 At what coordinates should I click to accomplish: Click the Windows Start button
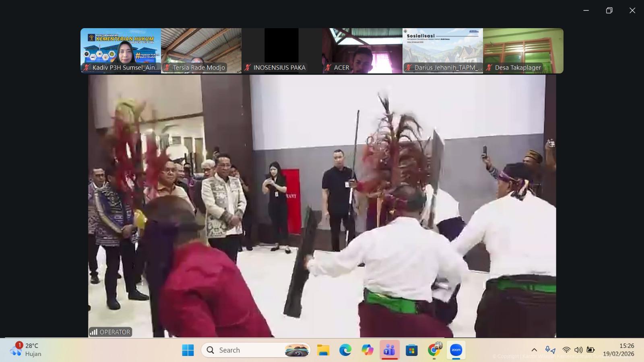coord(188,350)
